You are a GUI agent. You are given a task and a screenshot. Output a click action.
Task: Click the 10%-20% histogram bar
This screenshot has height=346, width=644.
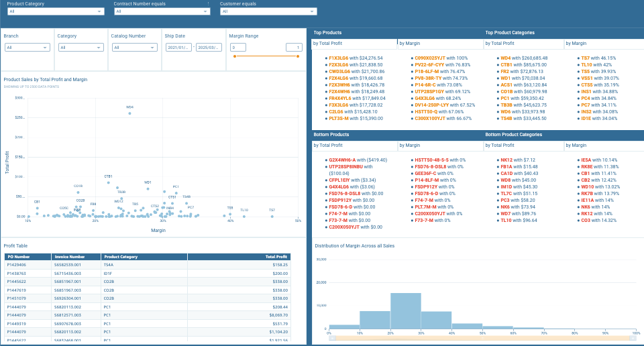coord(375,320)
